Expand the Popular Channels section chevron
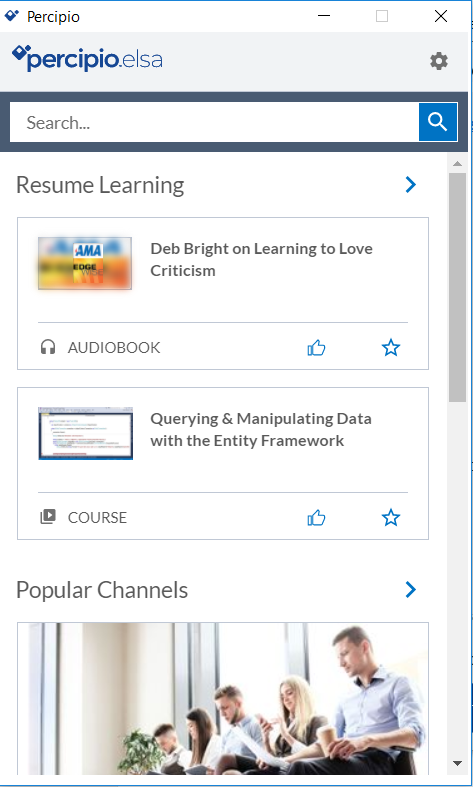This screenshot has height=787, width=473. click(411, 590)
